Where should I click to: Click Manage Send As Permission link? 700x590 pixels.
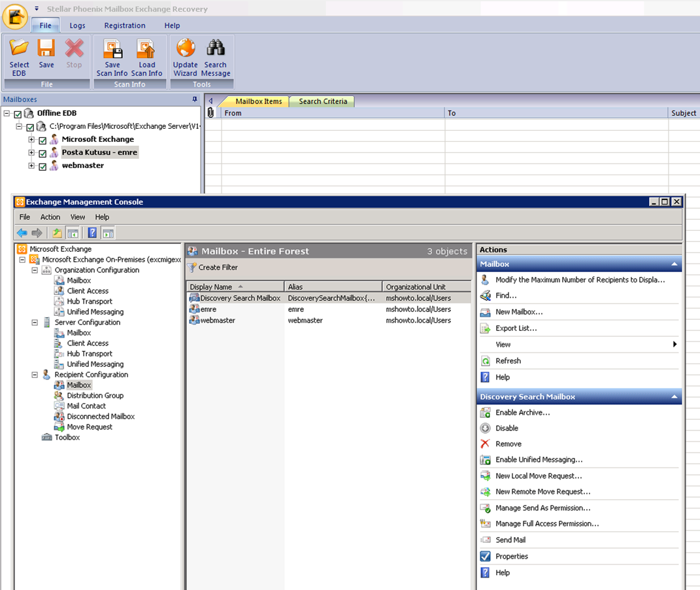pyautogui.click(x=543, y=508)
